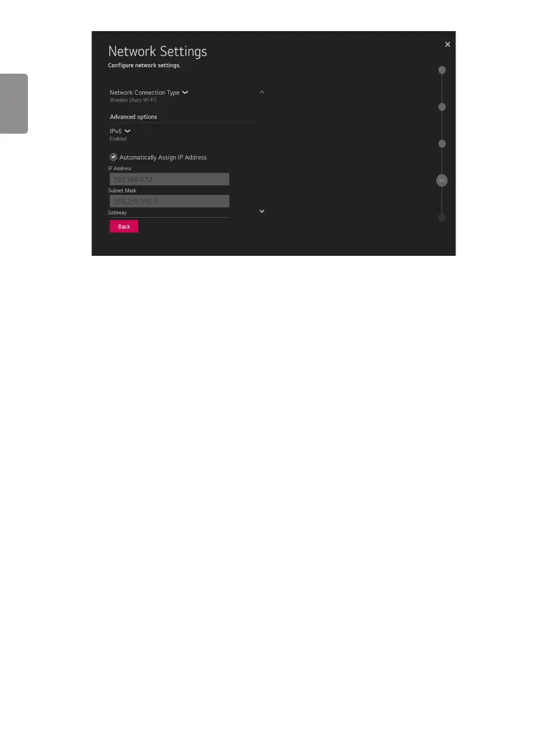Viewport: 533px width, 756px height.
Task: Click the gray side tab on left edge
Action: pyautogui.click(x=13, y=103)
